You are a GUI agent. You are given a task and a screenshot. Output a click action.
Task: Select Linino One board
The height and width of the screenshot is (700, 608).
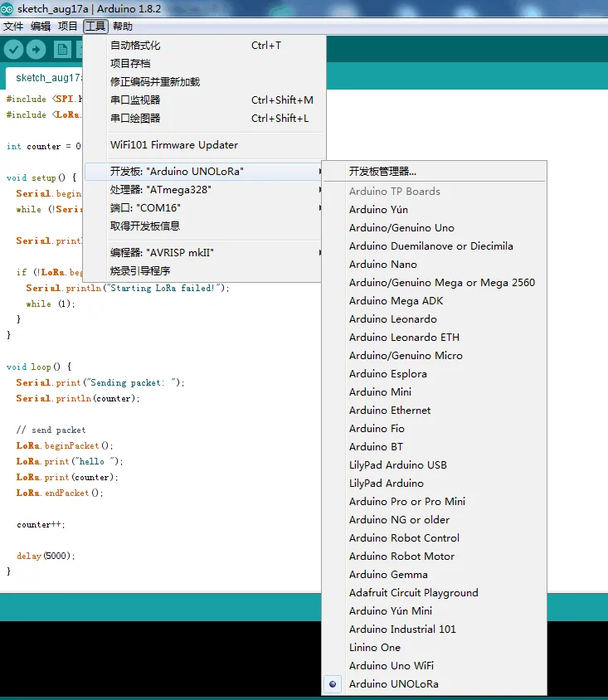pyautogui.click(x=434, y=648)
